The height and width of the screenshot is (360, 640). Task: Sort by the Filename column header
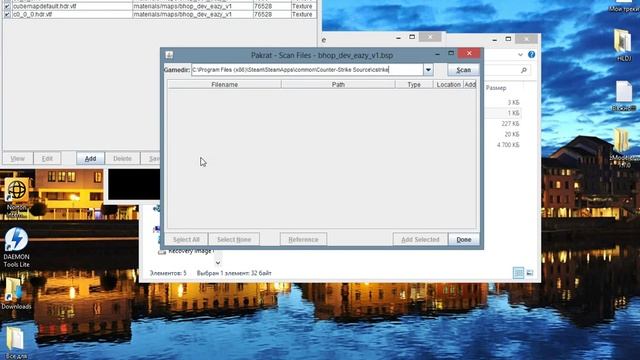224,84
